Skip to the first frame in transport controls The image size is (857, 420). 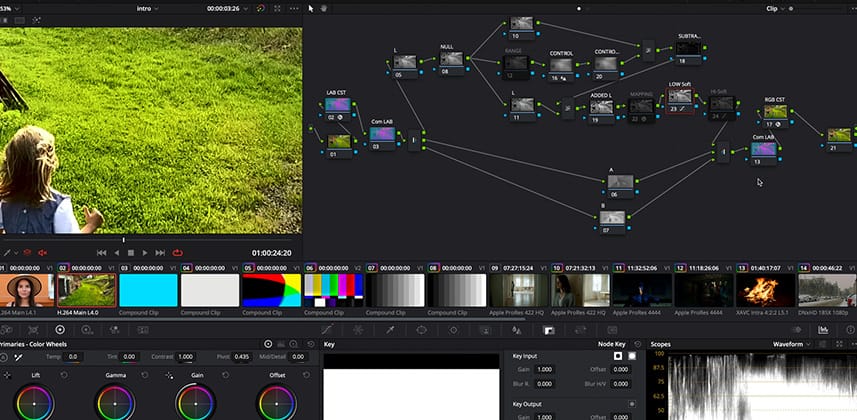tap(101, 253)
